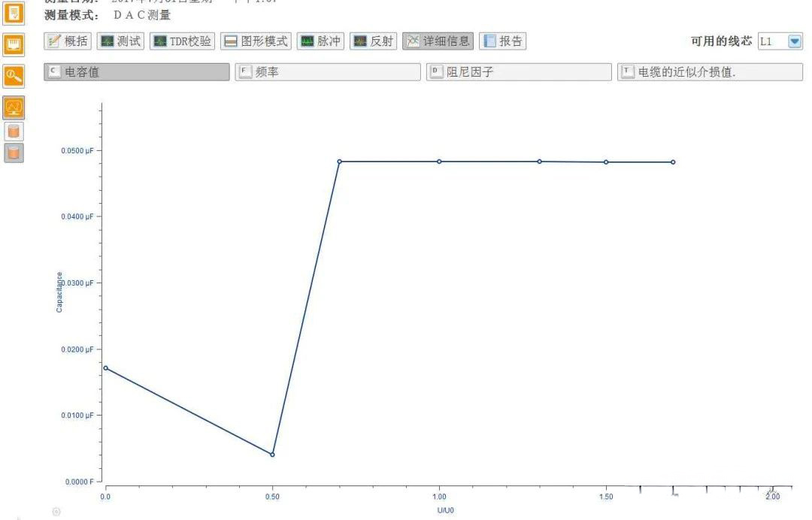The height and width of the screenshot is (520, 812).
Task: Expand the 可用的线芯 L1 dropdown
Action: click(795, 41)
